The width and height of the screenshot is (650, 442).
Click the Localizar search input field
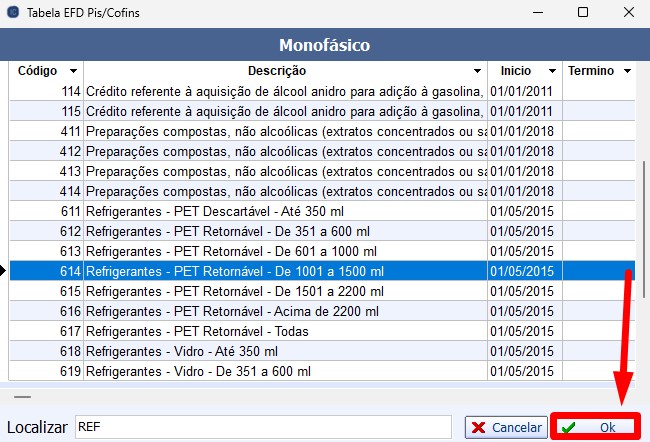pos(263,427)
